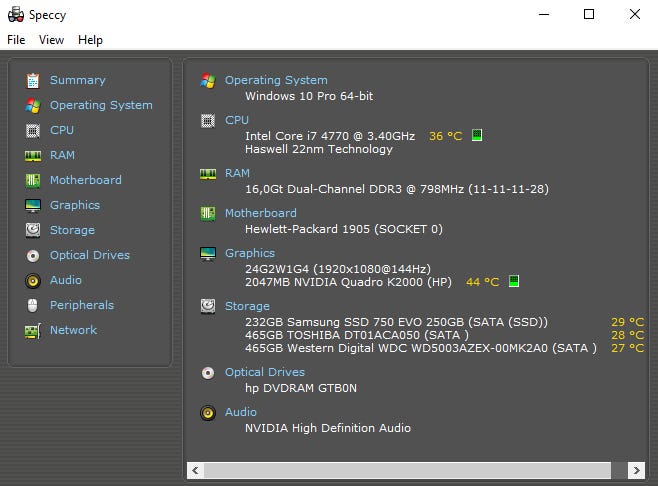Click the Audio speaker icon in summary panel
The height and width of the screenshot is (486, 658).
pos(208,413)
